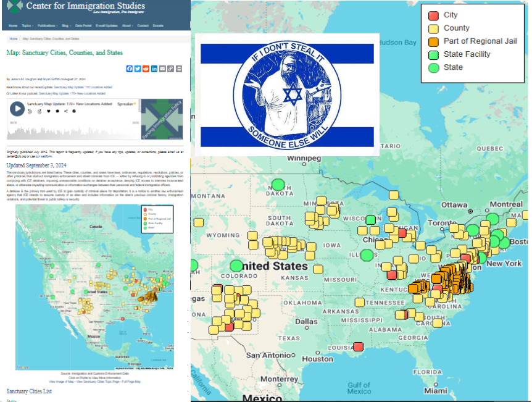This screenshot has height=402, width=532.
Task: Open 'Sanctuary Map Update: 170 Locations Added' article link
Action: 83,87
